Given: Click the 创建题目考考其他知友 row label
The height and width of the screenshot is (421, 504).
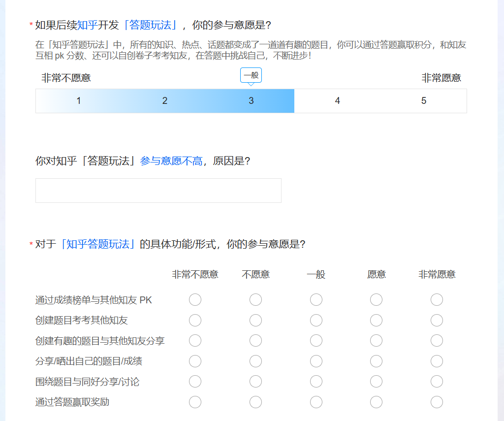Looking at the screenshot, I should 82,321.
